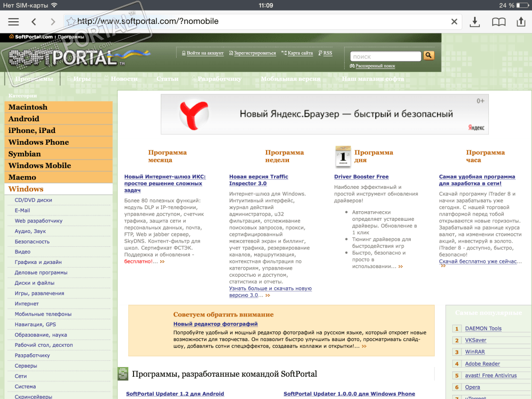Open the Windows Phone category
532x399 pixels.
(x=59, y=142)
